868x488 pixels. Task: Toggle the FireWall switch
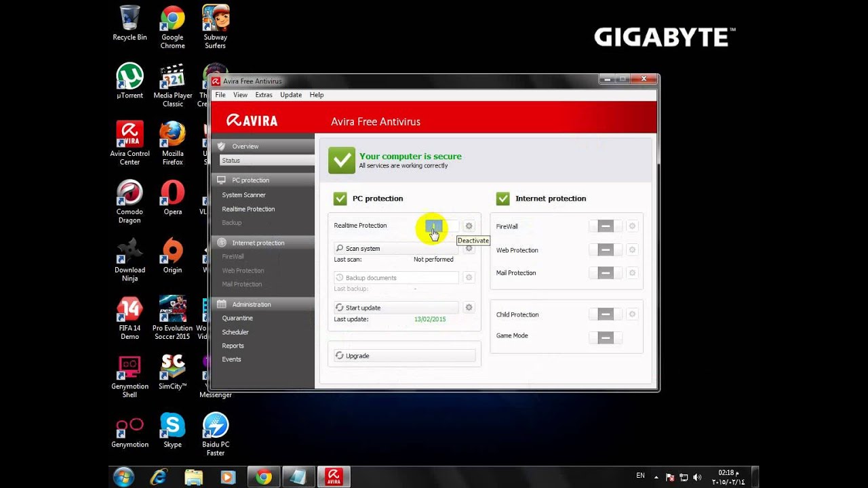[606, 226]
